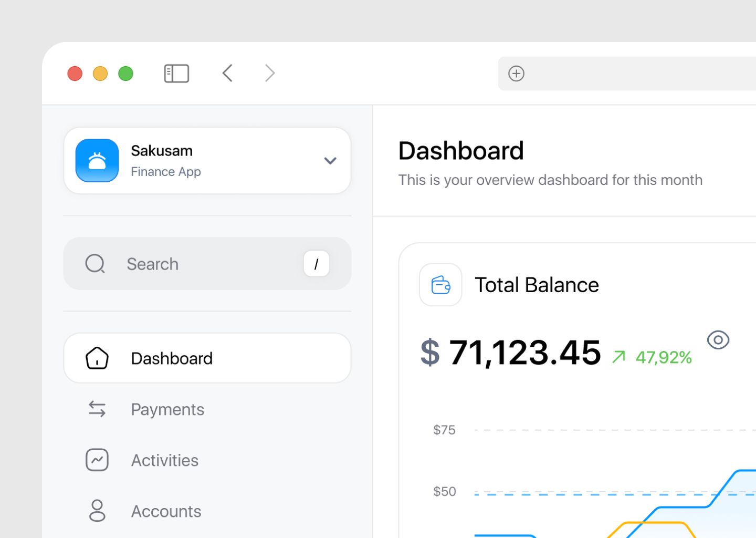Viewport: 756px width, 538px height.
Task: Select the Accounts person icon
Action: pos(97,510)
